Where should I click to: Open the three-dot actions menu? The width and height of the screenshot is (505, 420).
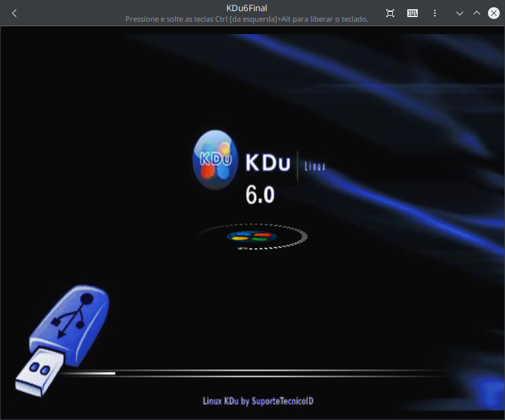tap(435, 13)
